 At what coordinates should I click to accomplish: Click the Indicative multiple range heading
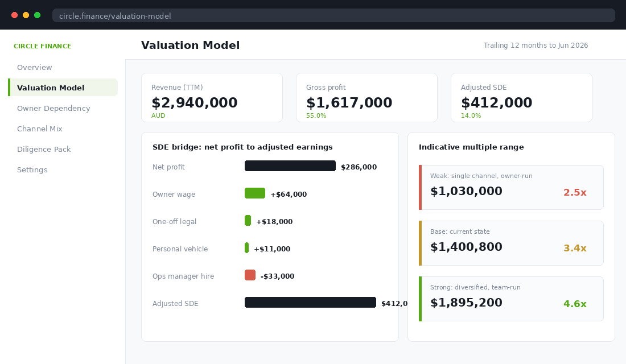tap(471, 147)
